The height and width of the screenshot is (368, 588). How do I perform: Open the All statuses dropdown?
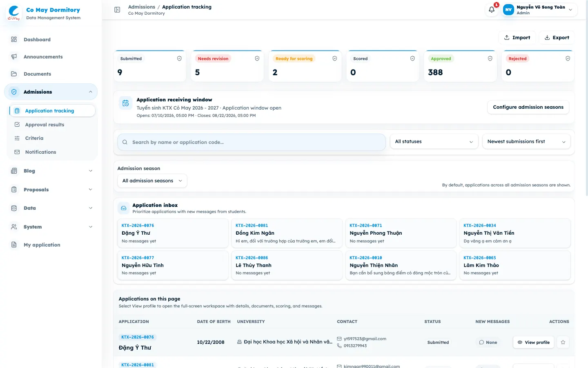click(x=434, y=141)
